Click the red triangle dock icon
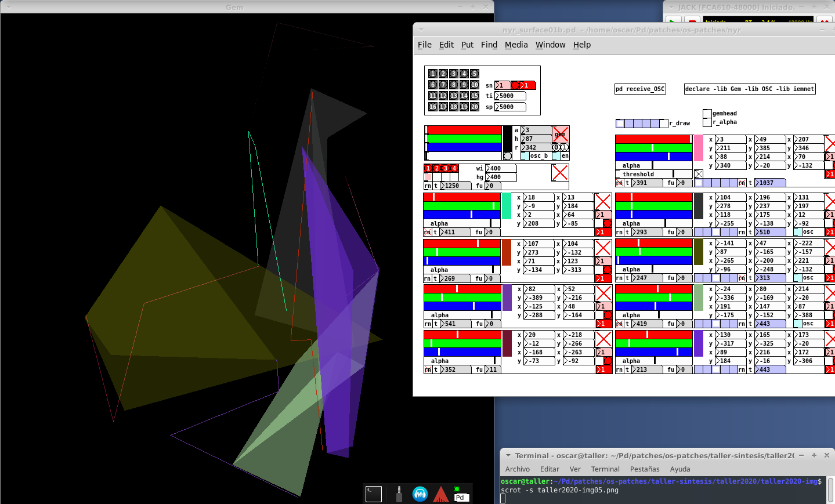This screenshot has height=504, width=835. coord(441,494)
